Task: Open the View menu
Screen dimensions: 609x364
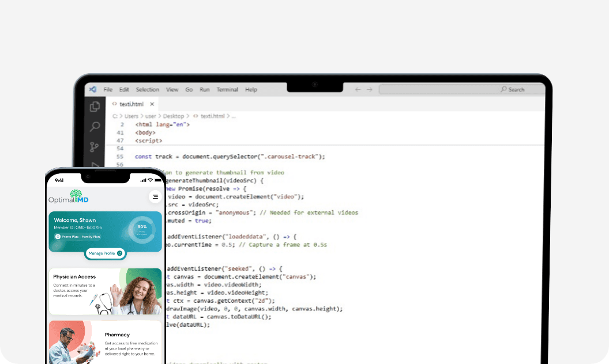Action: click(x=172, y=89)
